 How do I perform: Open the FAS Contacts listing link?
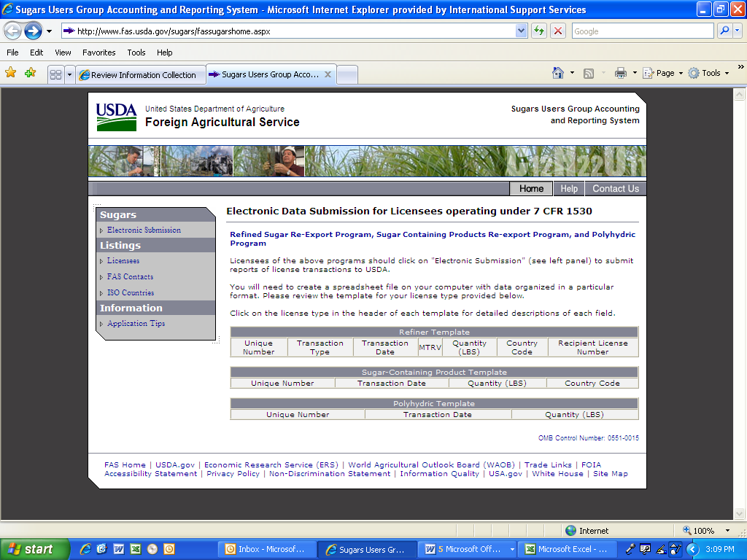(x=130, y=276)
